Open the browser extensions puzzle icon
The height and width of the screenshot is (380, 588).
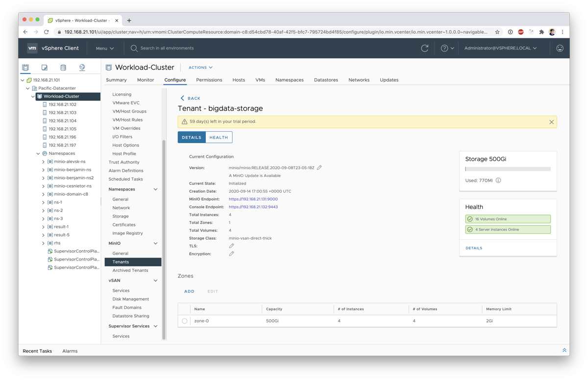(541, 32)
